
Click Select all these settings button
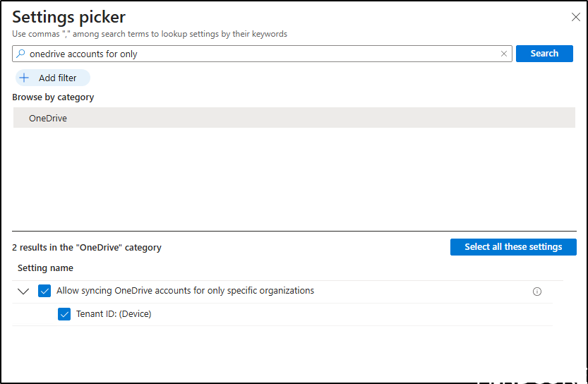[513, 247]
